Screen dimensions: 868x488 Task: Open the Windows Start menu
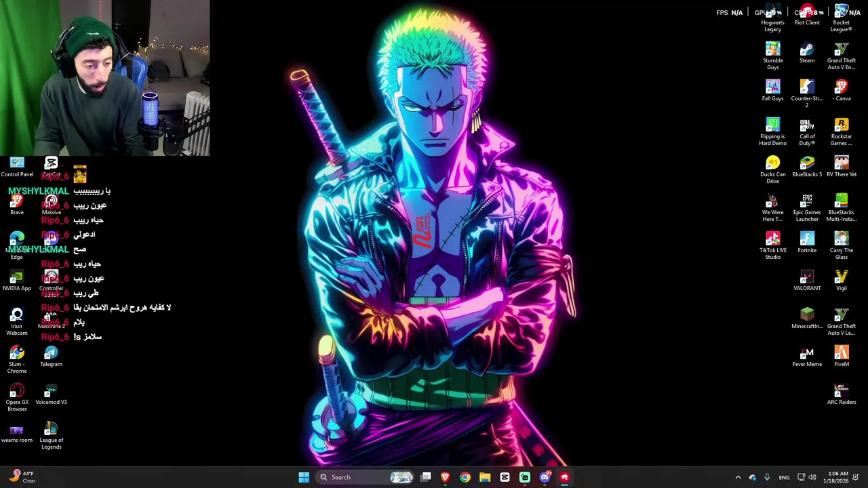point(304,477)
